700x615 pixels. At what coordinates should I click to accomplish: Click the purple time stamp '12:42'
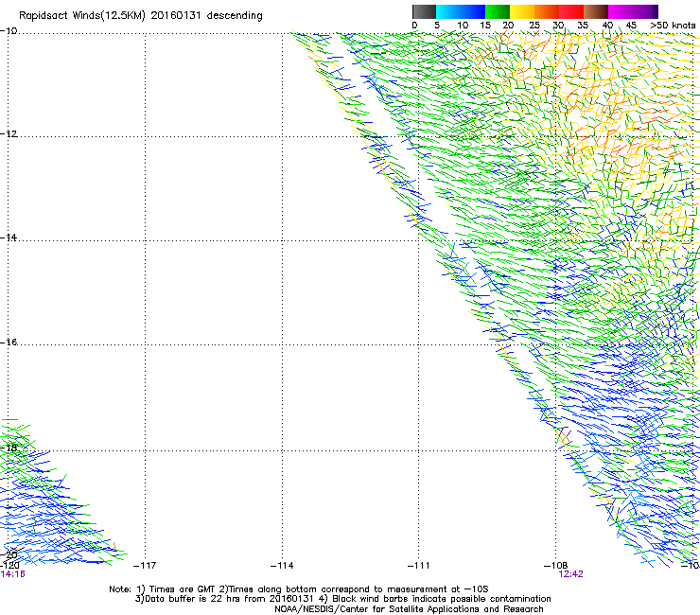570,574
